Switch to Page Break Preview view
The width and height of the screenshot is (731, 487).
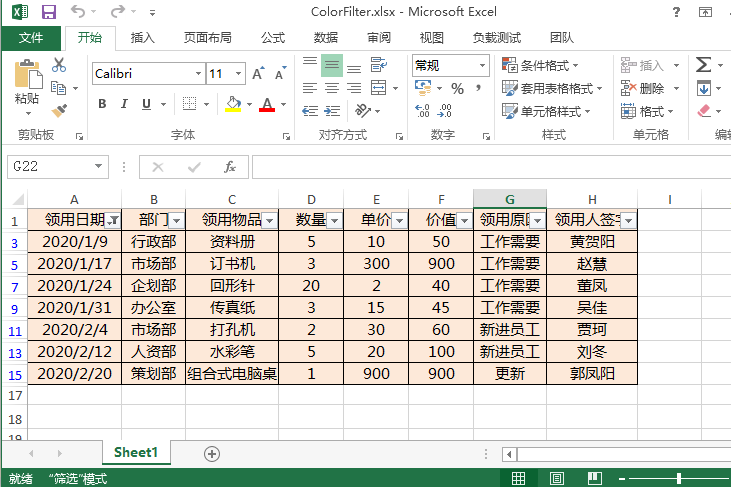594,478
